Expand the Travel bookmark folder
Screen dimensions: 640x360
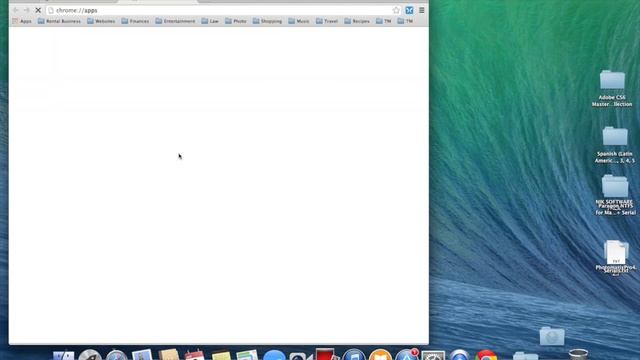pyautogui.click(x=327, y=21)
